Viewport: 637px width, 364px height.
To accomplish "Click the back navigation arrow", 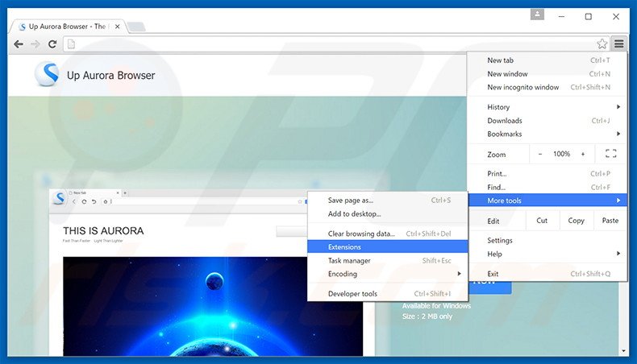I will (x=19, y=43).
